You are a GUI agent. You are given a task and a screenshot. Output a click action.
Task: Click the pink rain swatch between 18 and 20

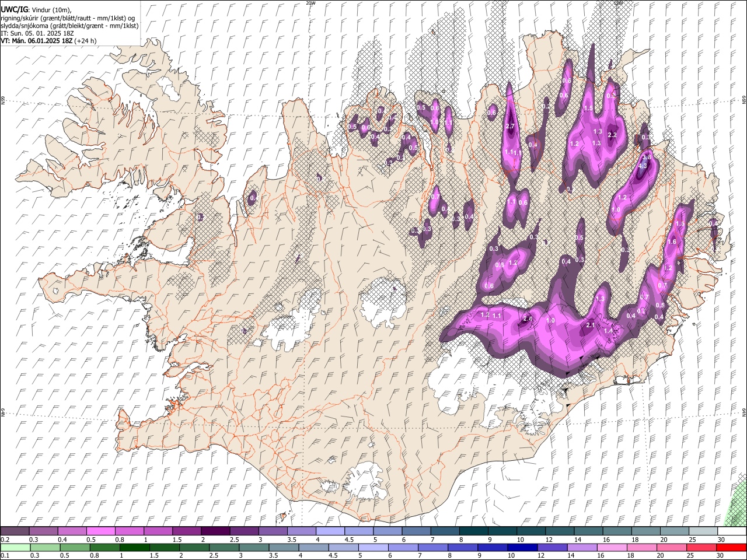pyautogui.click(x=642, y=547)
